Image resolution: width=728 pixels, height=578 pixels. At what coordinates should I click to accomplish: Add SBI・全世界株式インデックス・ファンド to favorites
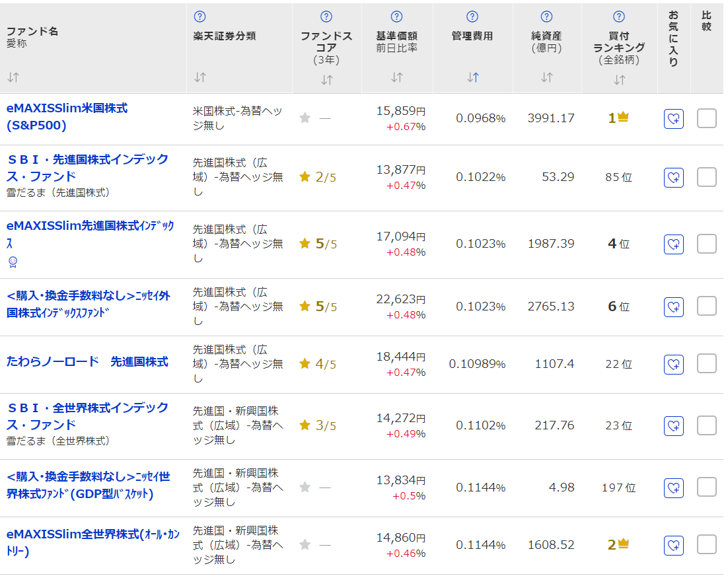coord(674,425)
